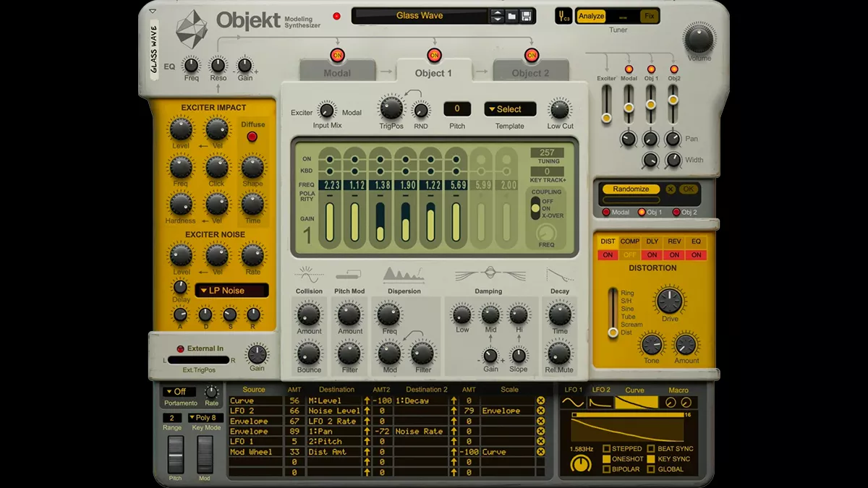The height and width of the screenshot is (488, 868).
Task: Click the Distortion Drive knob
Action: (670, 300)
